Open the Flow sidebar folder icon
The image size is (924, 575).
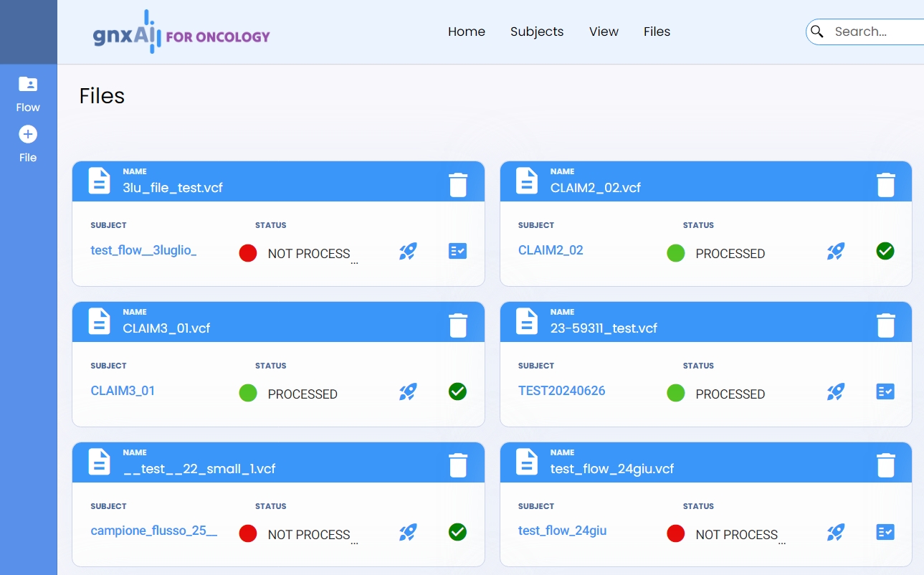tap(28, 85)
